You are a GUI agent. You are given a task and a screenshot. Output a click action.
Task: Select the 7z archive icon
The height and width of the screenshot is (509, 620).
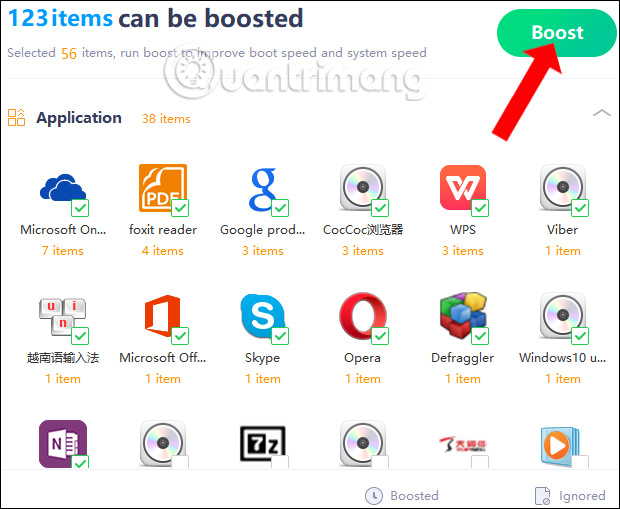click(263, 444)
